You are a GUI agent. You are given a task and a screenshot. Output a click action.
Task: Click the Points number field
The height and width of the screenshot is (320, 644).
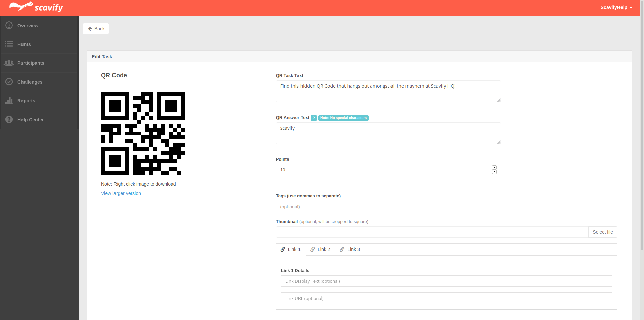click(388, 170)
